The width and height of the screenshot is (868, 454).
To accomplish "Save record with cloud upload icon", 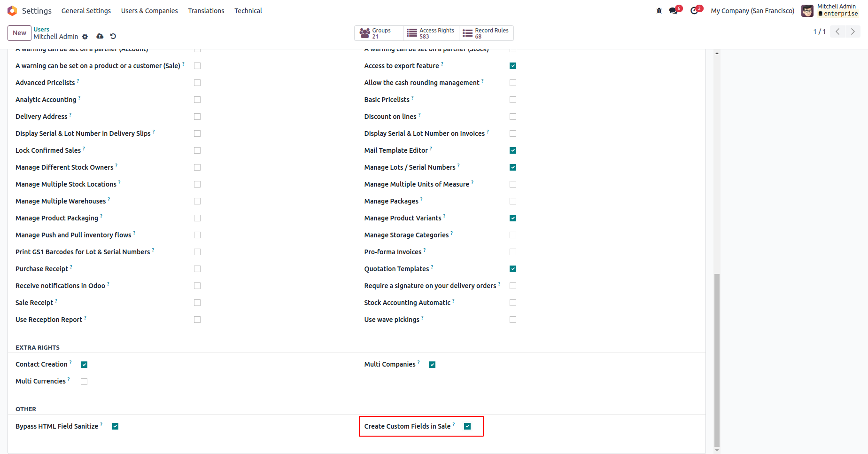I will tap(100, 36).
